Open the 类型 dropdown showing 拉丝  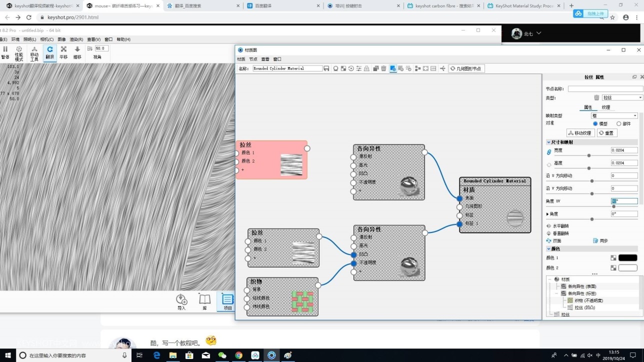(622, 98)
